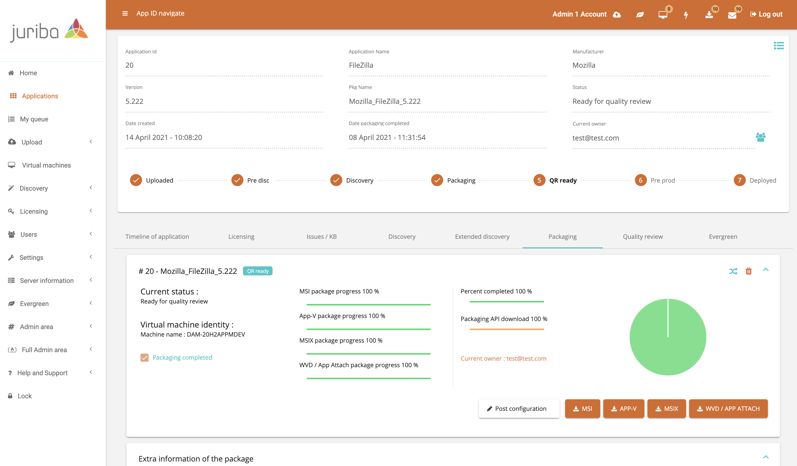Click Post configuration button

[x=519, y=409]
